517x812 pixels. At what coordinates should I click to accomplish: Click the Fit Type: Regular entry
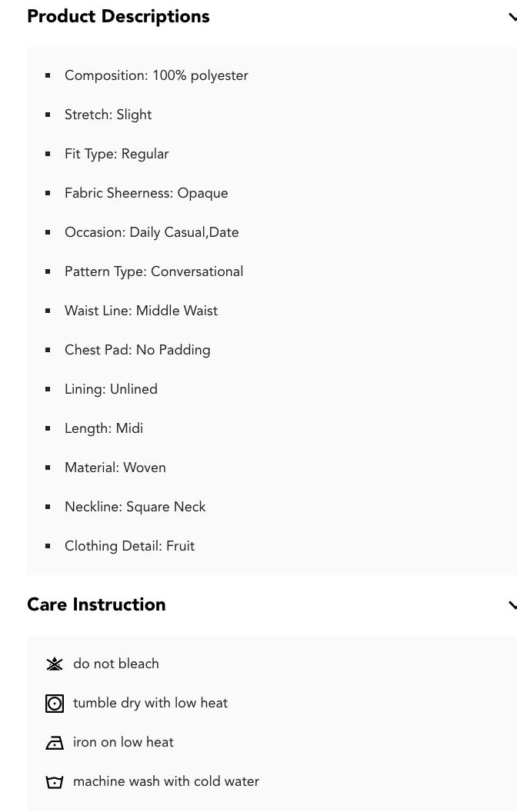tap(117, 155)
